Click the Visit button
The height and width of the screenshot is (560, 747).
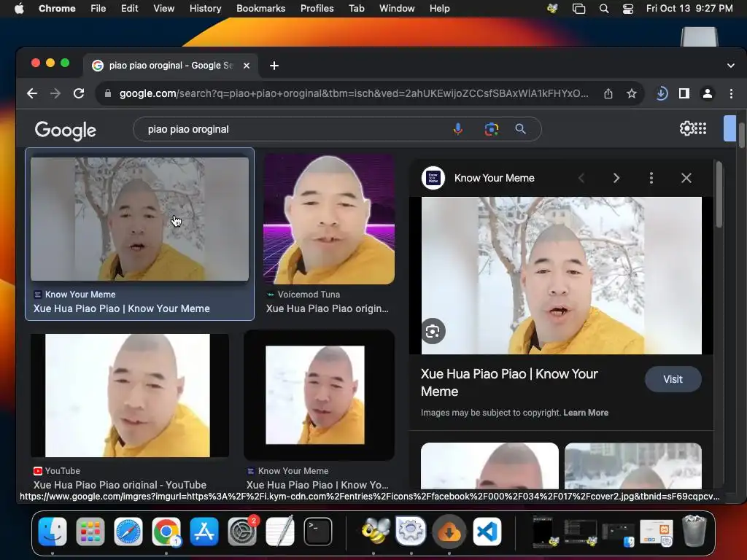pos(673,379)
